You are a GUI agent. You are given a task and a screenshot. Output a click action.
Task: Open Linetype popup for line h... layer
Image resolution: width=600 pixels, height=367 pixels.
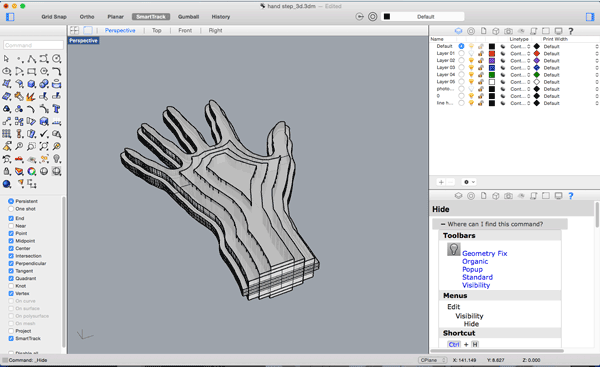[520, 103]
